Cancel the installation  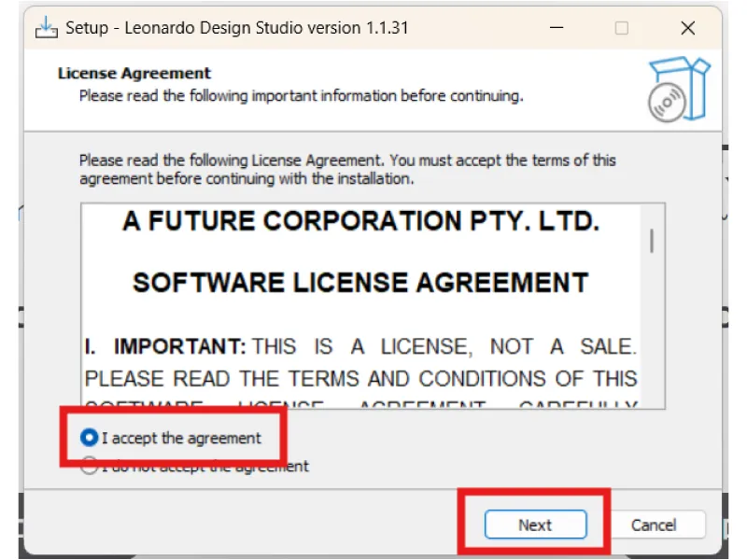(654, 525)
